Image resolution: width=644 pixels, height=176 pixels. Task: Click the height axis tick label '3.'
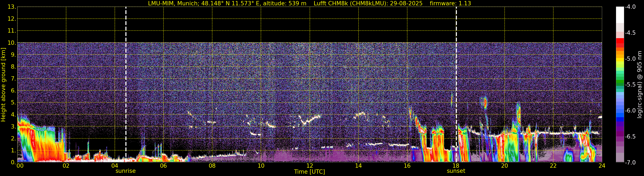point(13,126)
